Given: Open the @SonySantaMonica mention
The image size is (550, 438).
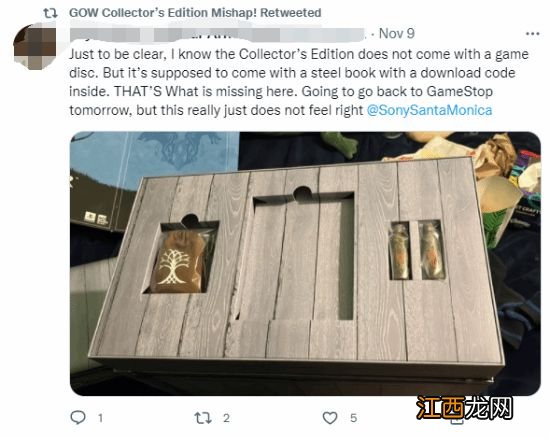Looking at the screenshot, I should coord(429,110).
